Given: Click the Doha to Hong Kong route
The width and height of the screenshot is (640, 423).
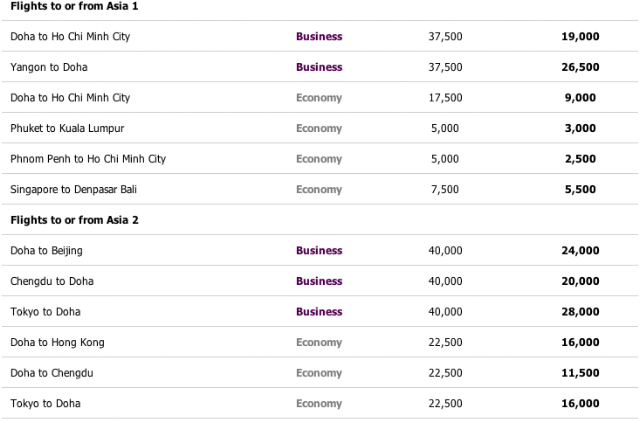Looking at the screenshot, I should click(x=57, y=342).
